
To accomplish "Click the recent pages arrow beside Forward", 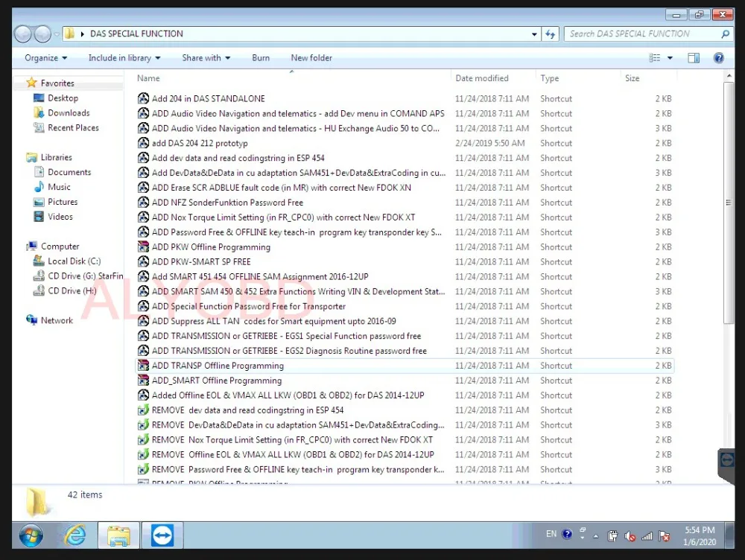I will pos(57,34).
